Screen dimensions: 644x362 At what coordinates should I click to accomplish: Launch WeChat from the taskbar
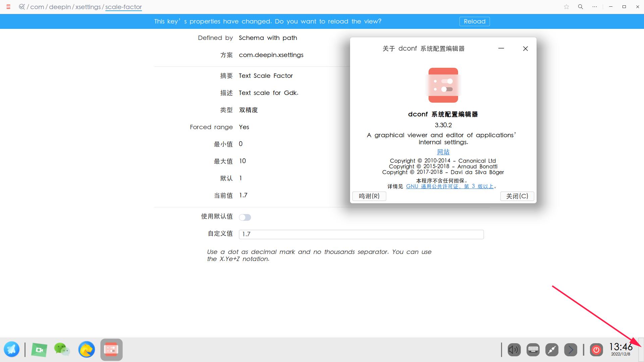[62, 349]
